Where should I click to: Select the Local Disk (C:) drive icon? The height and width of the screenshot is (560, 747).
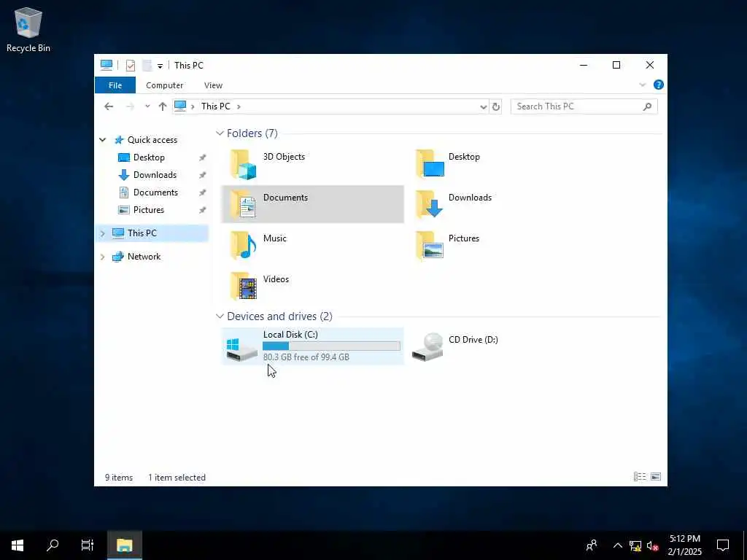point(241,349)
